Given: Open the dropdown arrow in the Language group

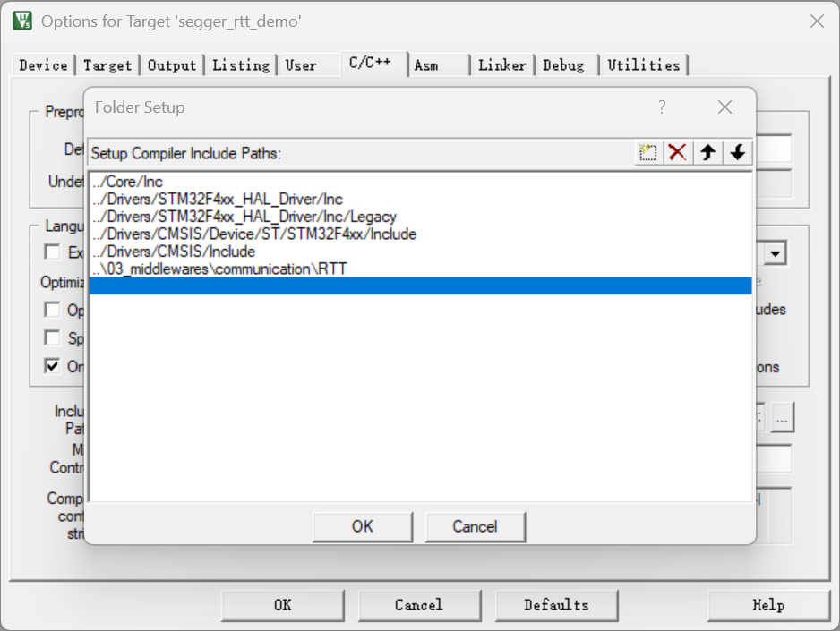Looking at the screenshot, I should 776,253.
